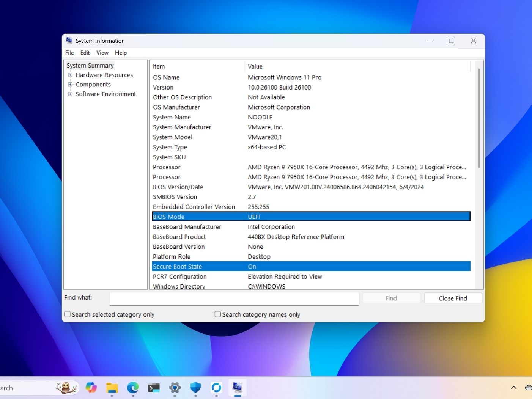Open Settings gear in the taskbar
This screenshot has height=399, width=532.
click(x=175, y=388)
